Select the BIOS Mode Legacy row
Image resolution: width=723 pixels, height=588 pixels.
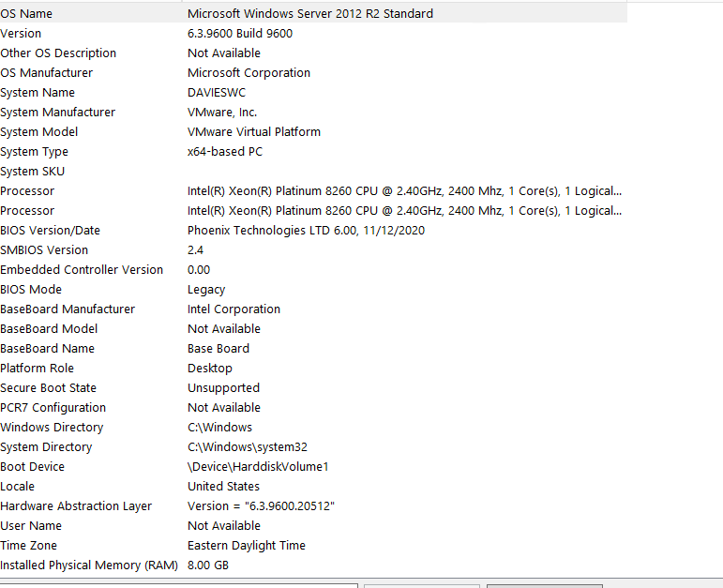coord(313,289)
